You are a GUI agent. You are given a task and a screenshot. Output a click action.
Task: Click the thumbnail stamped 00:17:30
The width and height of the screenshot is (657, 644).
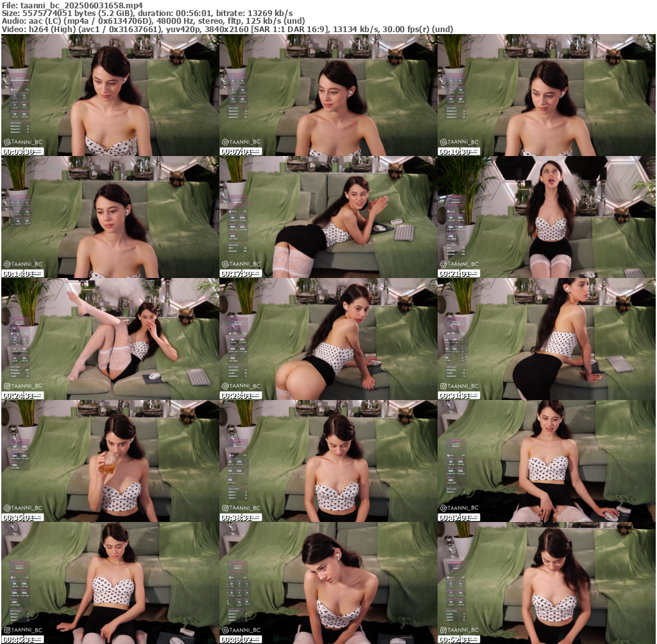click(x=328, y=217)
